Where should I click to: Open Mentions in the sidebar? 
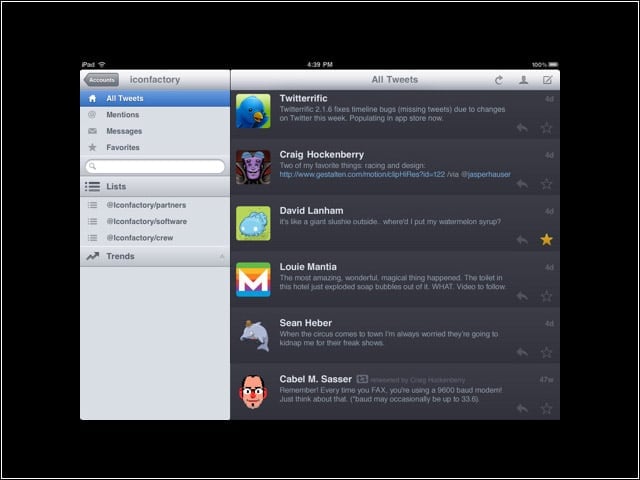[x=155, y=115]
